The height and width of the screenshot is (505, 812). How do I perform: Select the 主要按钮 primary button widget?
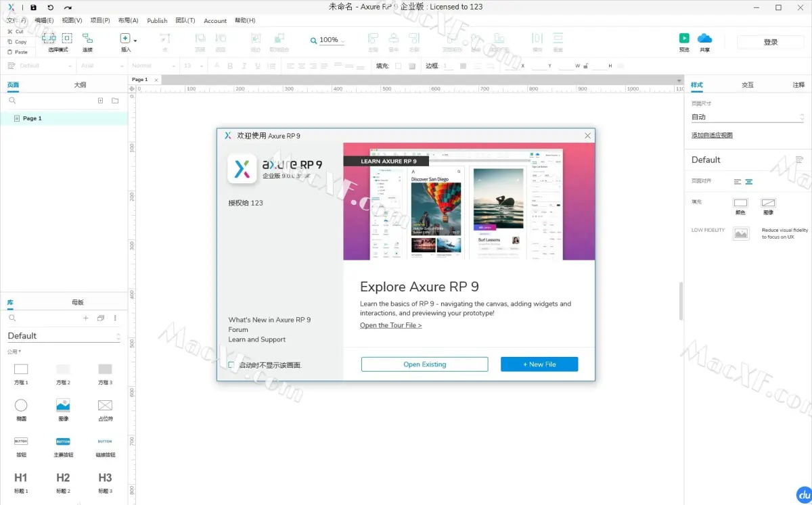pos(63,441)
